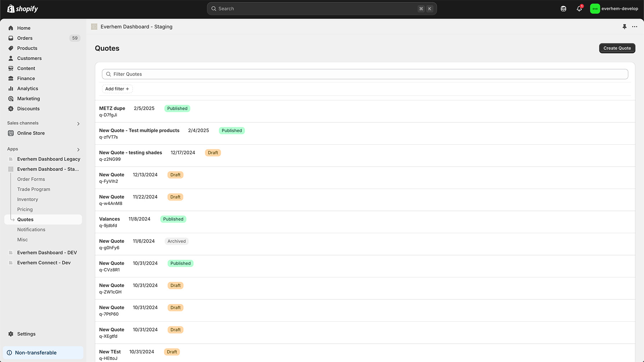The height and width of the screenshot is (362, 644).
Task: Click the Everhem Dashboard - Sta... sidebar app
Action: (x=43, y=169)
